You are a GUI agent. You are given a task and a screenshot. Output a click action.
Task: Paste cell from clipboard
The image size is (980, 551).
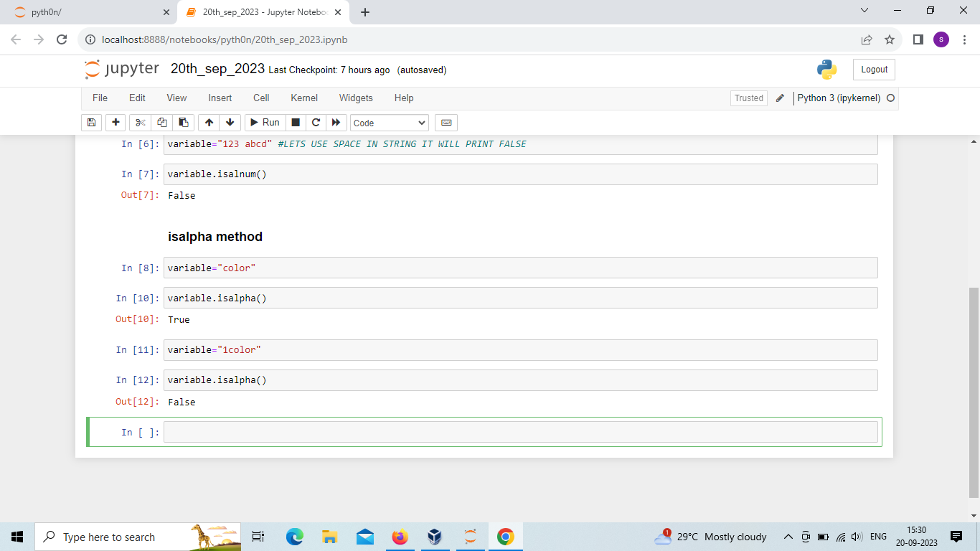(x=183, y=122)
